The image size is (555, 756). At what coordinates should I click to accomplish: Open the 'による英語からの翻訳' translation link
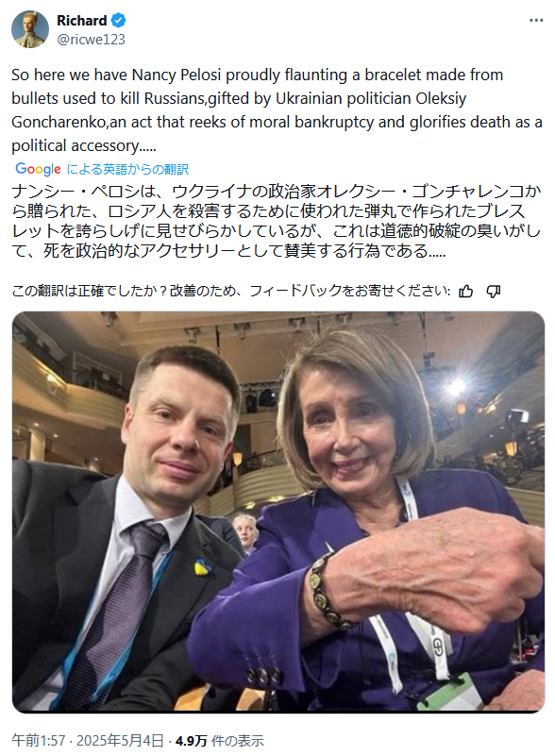pyautogui.click(x=127, y=169)
